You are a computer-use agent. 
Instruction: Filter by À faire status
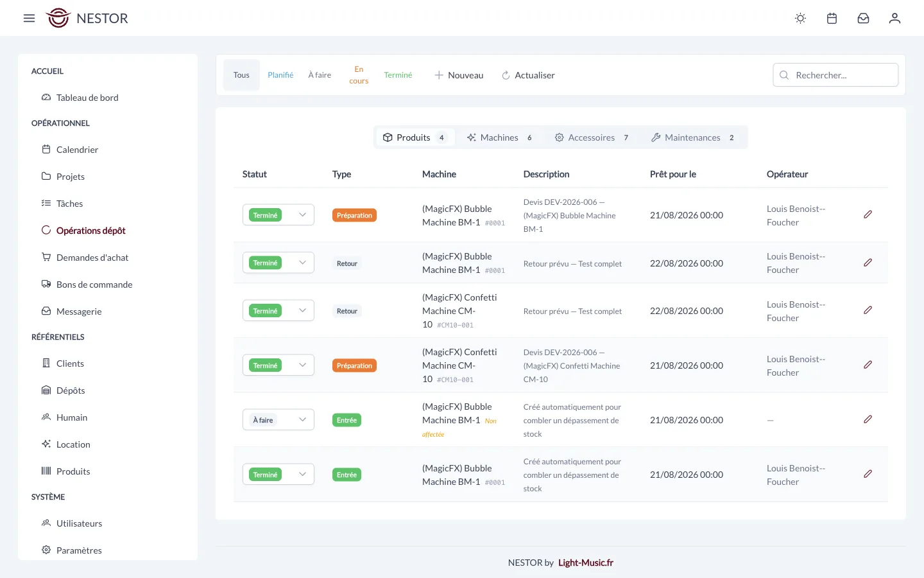320,75
